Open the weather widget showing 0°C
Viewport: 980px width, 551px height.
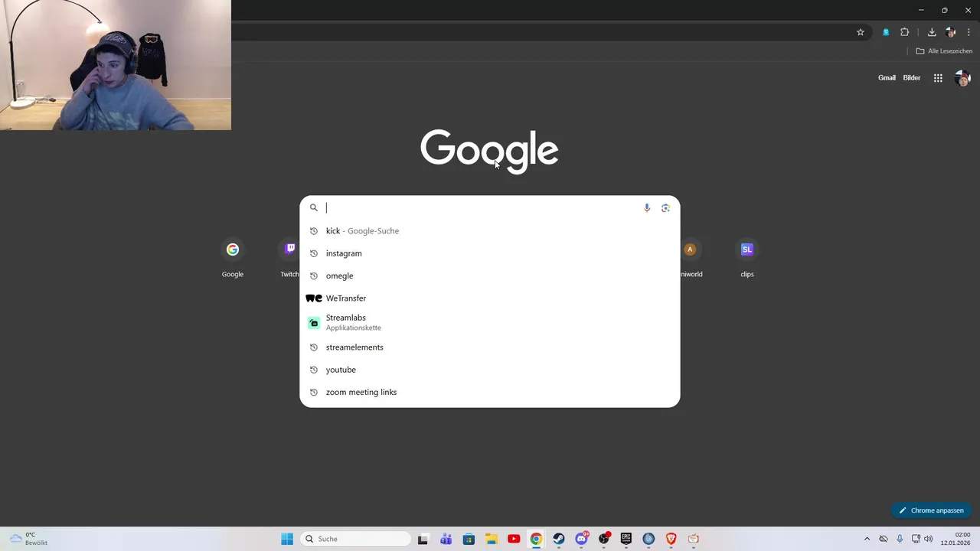coord(29,539)
